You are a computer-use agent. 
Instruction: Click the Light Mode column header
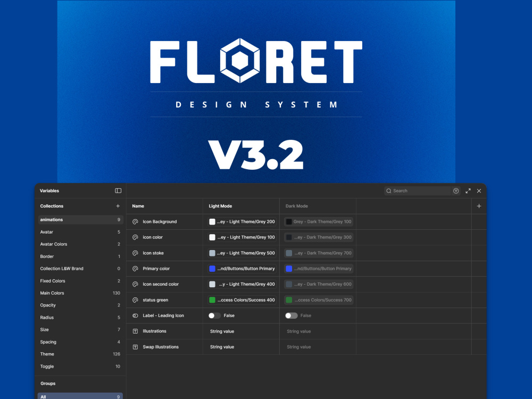(x=220, y=206)
